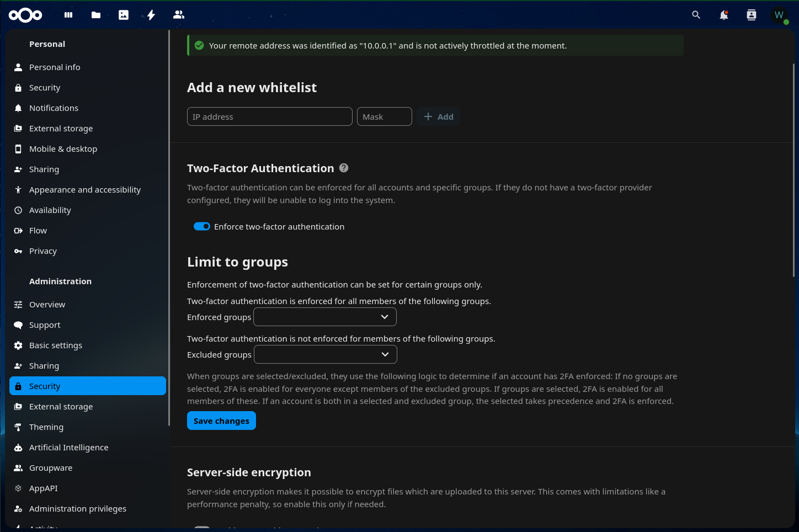Click the Save changes button
This screenshot has width=799, height=532.
[x=221, y=421]
